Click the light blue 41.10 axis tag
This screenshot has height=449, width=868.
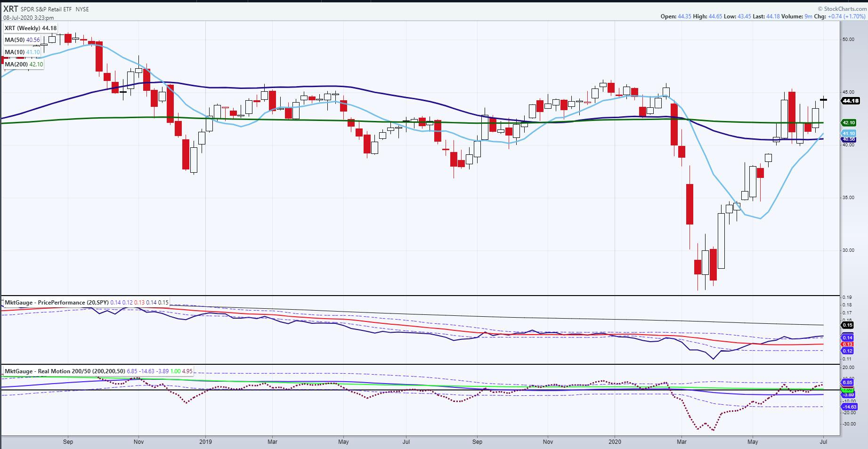(848, 134)
